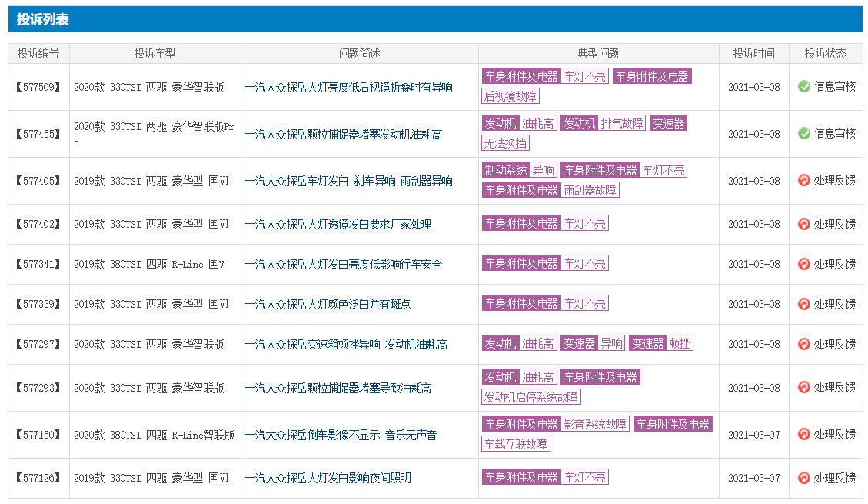Click complaint number 【577455】
Image resolution: width=868 pixels, height=504 pixels.
tap(38, 134)
